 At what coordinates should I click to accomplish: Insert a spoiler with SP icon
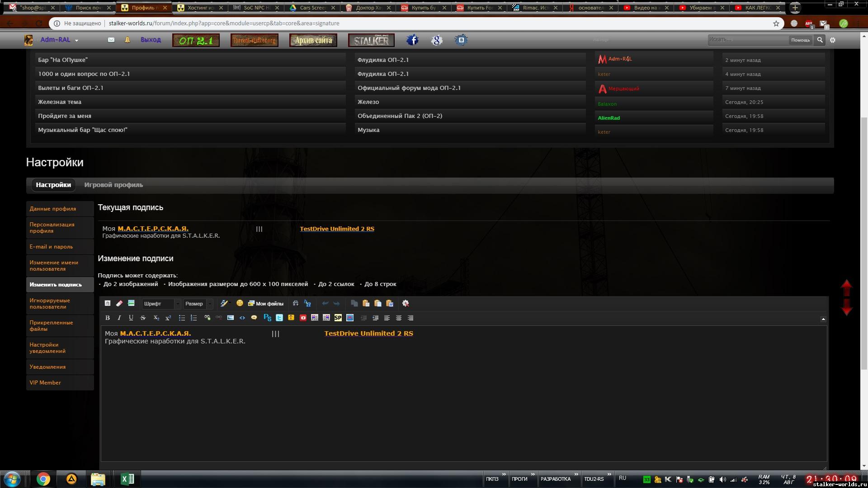click(338, 318)
